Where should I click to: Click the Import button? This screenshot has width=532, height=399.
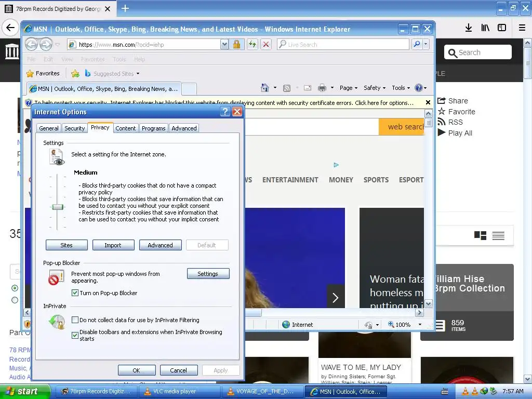tap(113, 245)
